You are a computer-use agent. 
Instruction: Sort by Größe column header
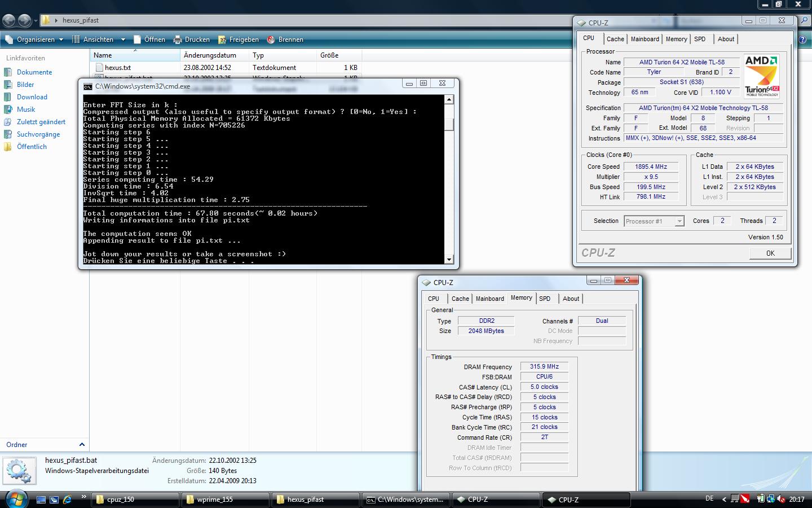(339, 55)
